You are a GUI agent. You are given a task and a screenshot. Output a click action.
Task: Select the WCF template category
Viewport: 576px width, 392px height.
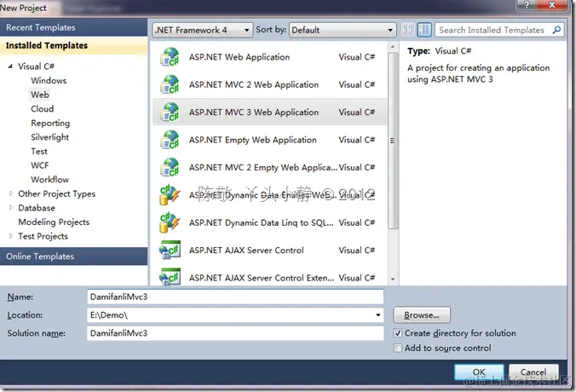coord(40,165)
